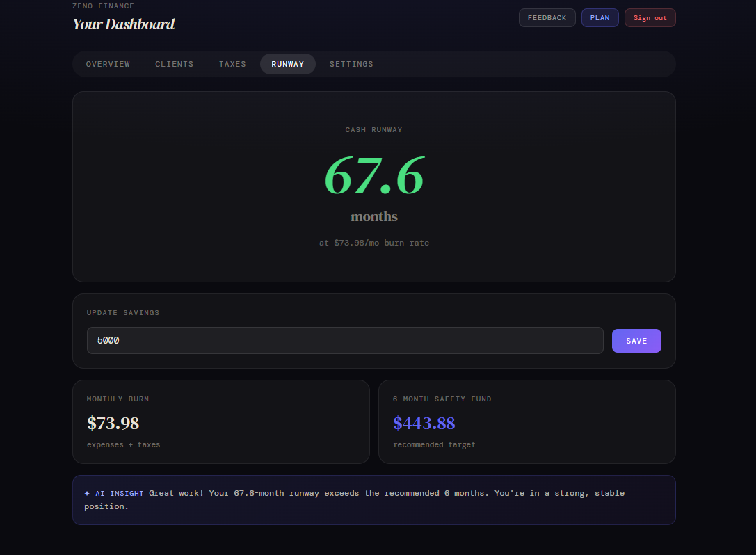Click the 'Your Dashboard' heading
This screenshot has width=756, height=555.
coord(123,24)
